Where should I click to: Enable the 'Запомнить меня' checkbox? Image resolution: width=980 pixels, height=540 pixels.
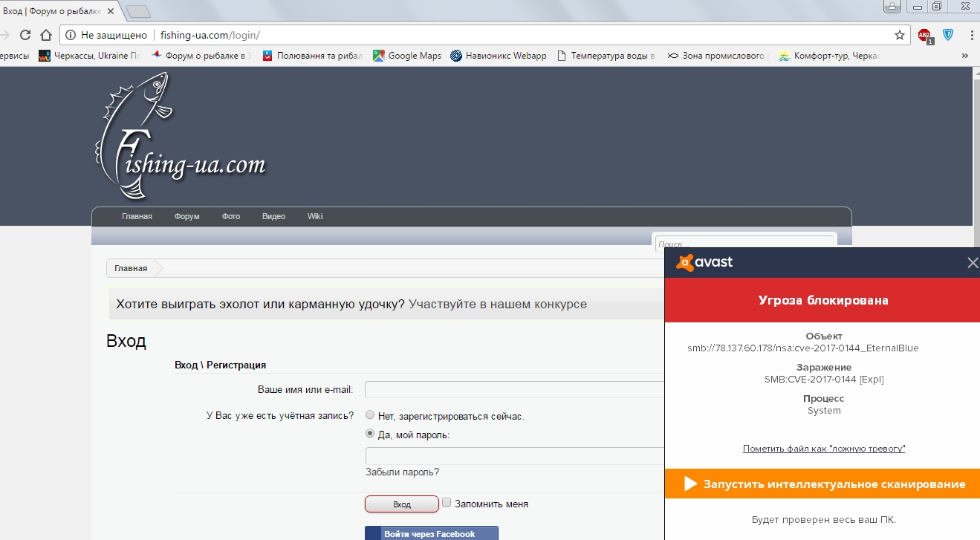tap(447, 503)
